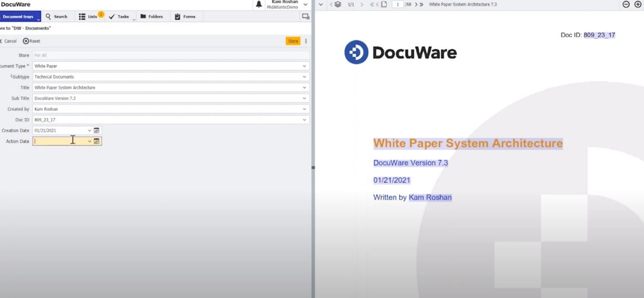
Task: Open the Created by dropdown
Action: [304, 109]
